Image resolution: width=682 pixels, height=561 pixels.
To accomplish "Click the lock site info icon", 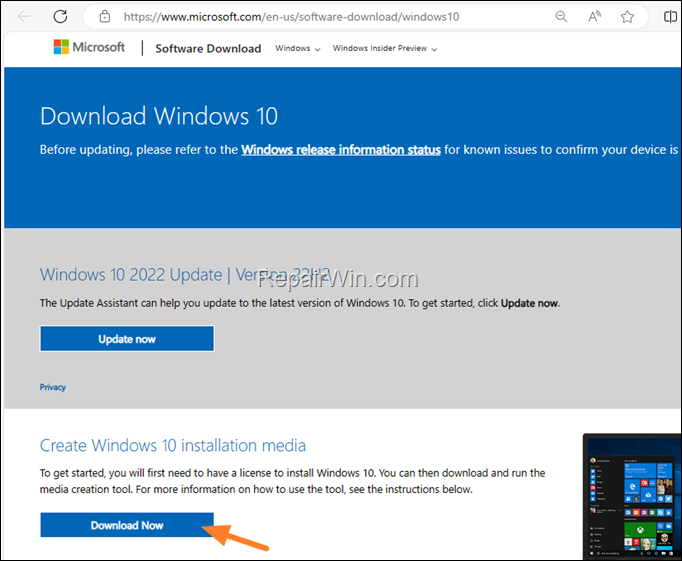I will pos(105,17).
